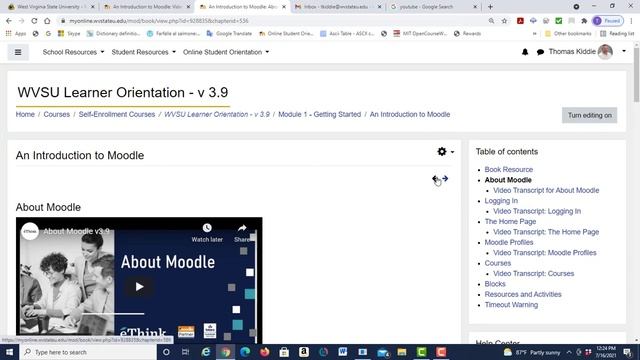Open the notifications bell
The height and width of the screenshot is (360, 640).
pos(525,52)
